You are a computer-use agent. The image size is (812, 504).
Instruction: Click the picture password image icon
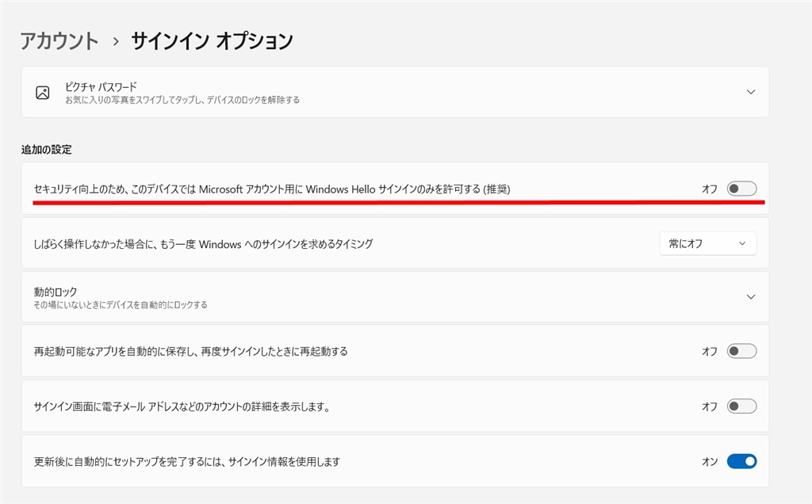43,92
